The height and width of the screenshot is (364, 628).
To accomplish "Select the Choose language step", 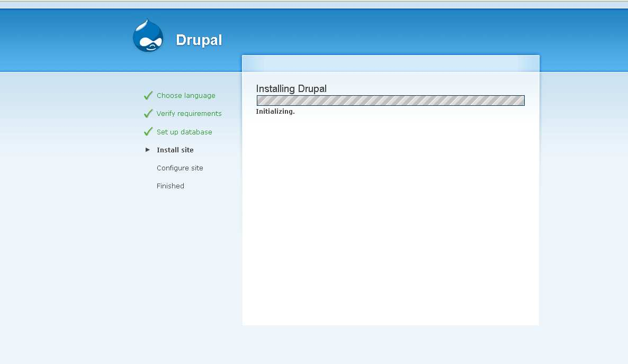I will pyautogui.click(x=186, y=96).
